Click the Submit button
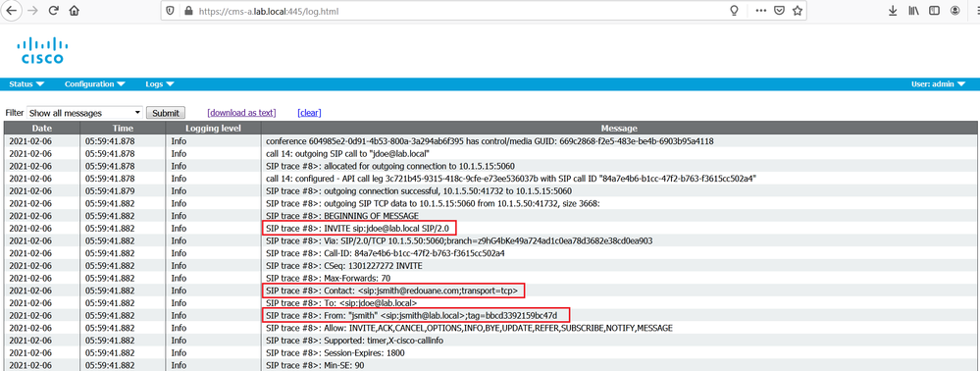980x371 pixels. 166,113
